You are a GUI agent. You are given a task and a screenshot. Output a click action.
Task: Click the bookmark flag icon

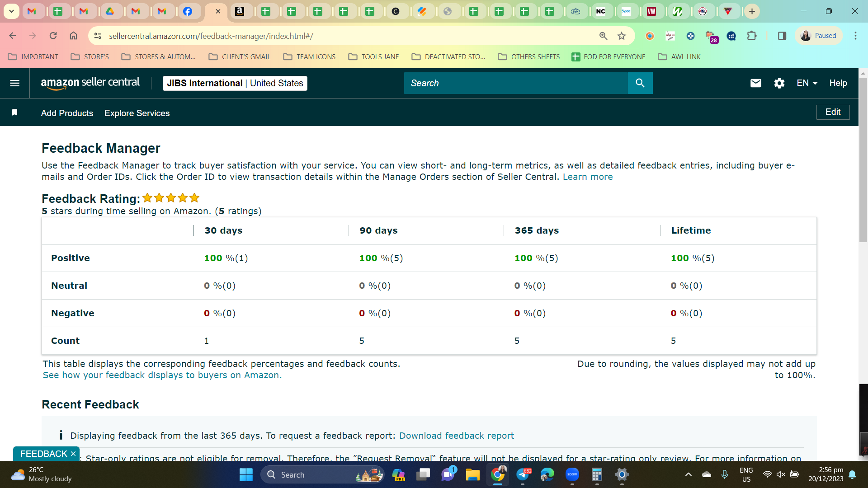pos(14,113)
